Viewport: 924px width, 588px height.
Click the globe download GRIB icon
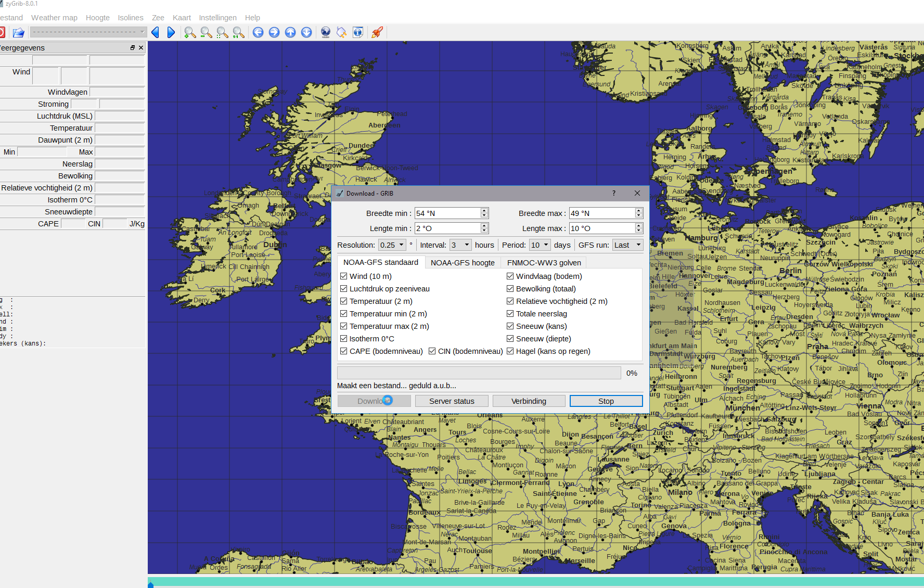(326, 33)
